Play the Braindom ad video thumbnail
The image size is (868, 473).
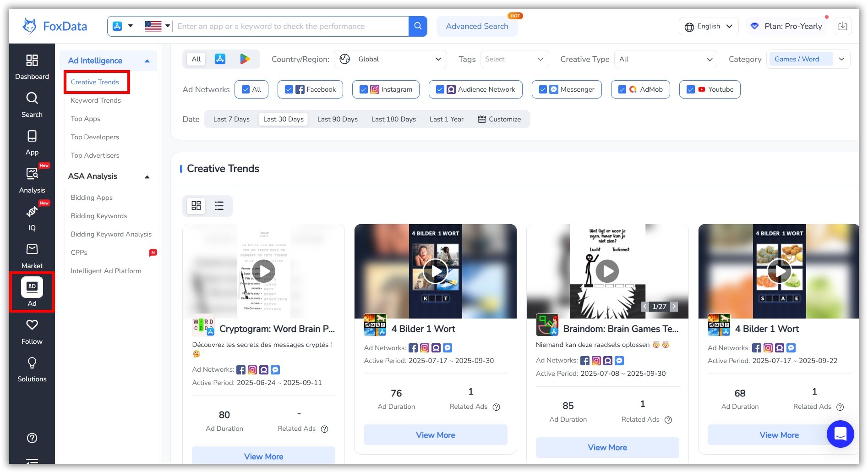(607, 271)
